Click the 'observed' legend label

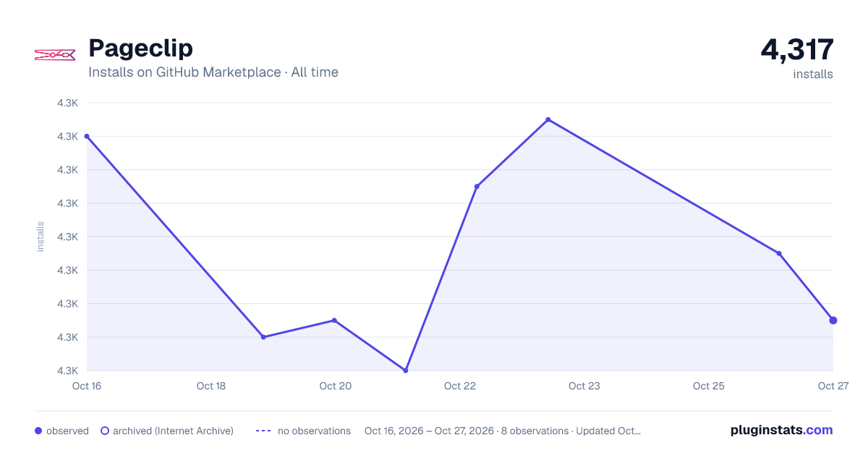(x=67, y=431)
